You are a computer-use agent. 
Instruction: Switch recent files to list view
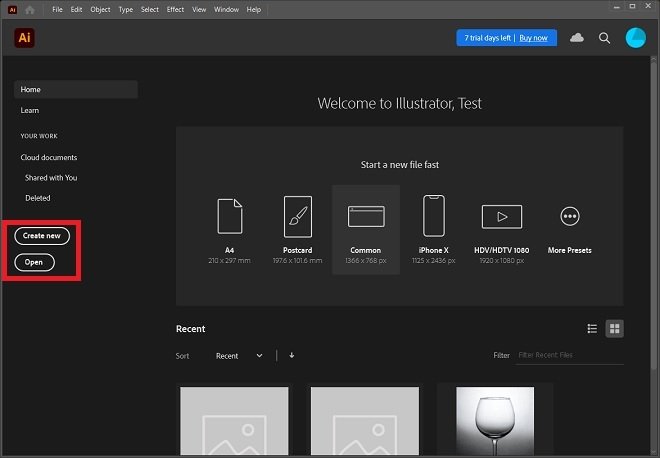592,328
